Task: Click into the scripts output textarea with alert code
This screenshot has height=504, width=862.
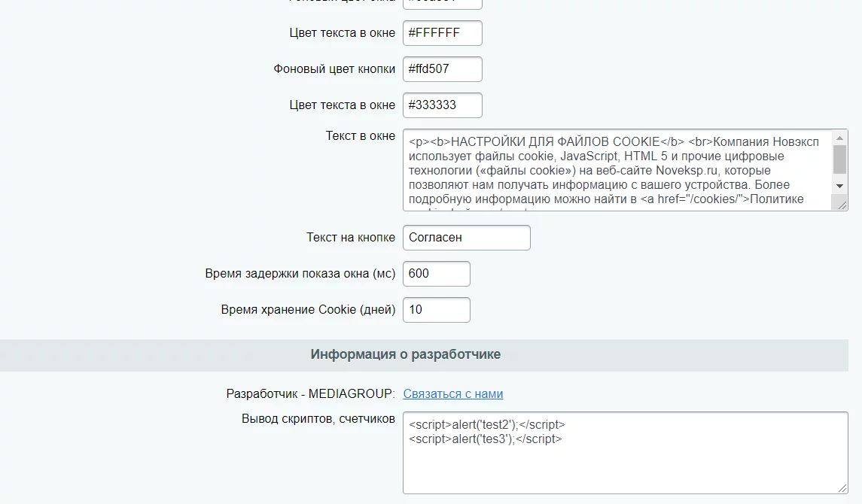Action: [x=625, y=452]
